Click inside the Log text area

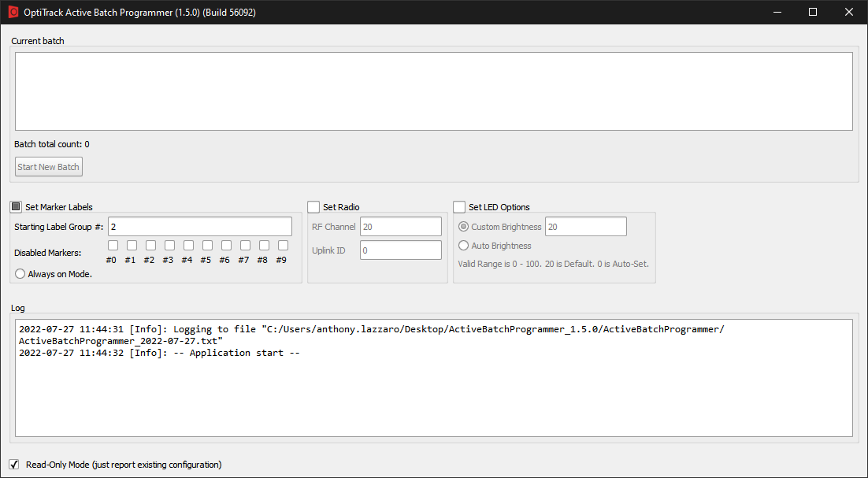tap(433, 378)
